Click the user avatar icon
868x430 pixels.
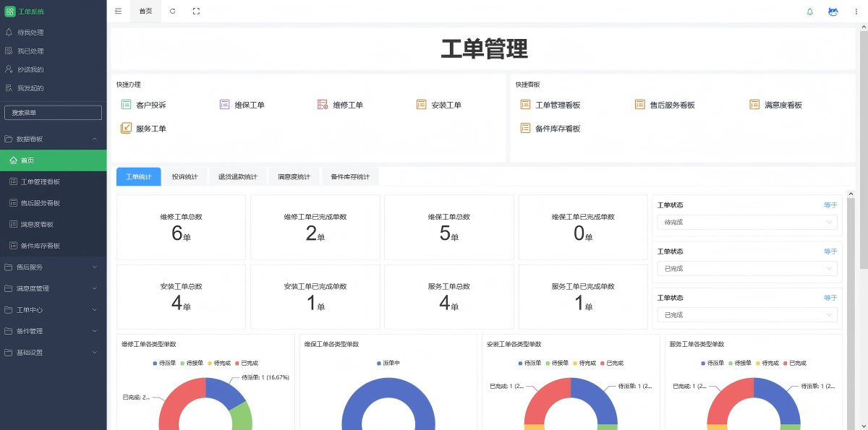point(833,12)
